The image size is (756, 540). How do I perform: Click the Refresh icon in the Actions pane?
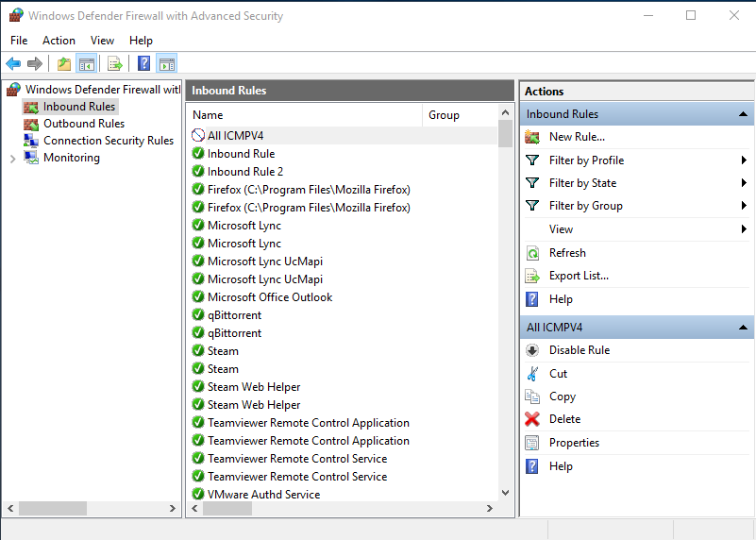pyautogui.click(x=533, y=253)
